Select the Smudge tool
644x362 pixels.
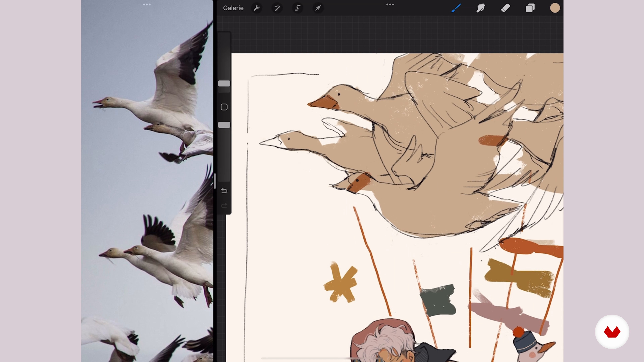click(481, 8)
